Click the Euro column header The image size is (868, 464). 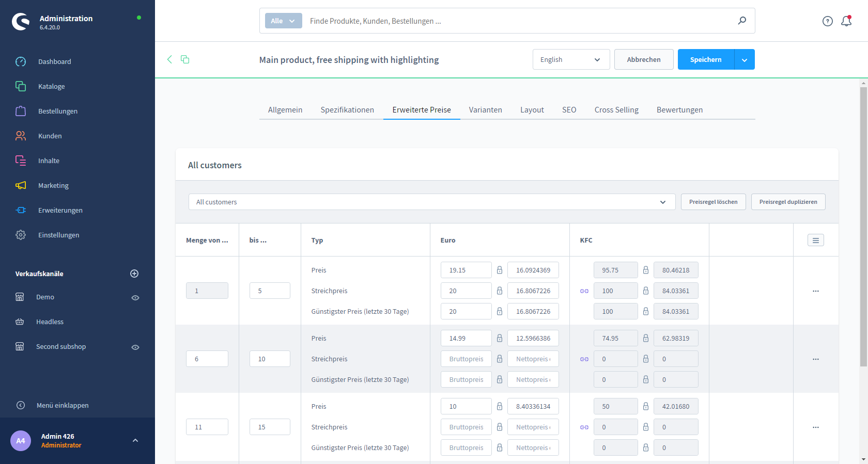coord(500,240)
